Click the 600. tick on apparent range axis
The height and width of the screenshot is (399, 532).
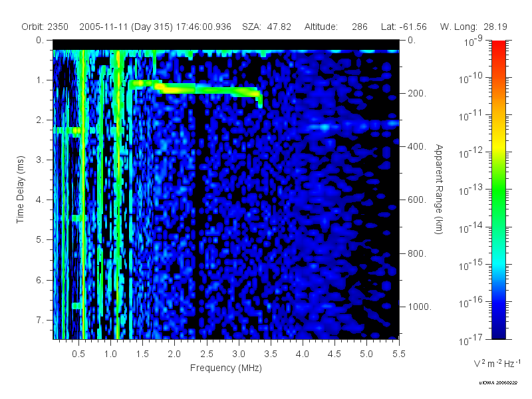(x=417, y=199)
